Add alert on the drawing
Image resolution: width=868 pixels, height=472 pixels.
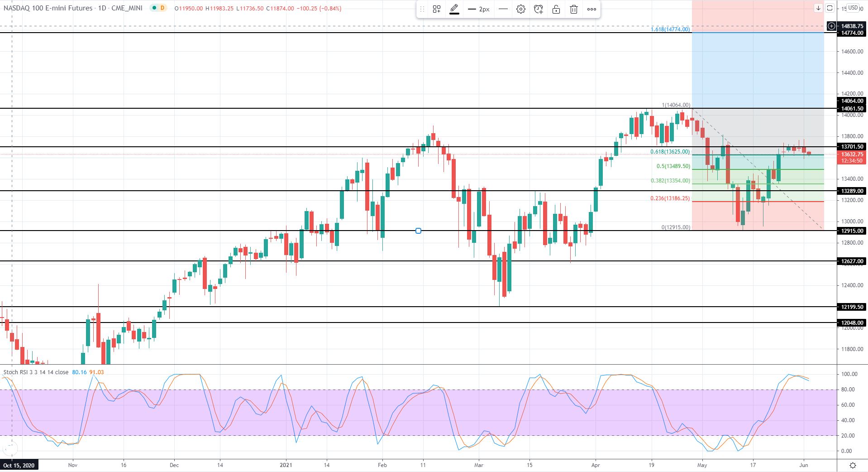[539, 9]
